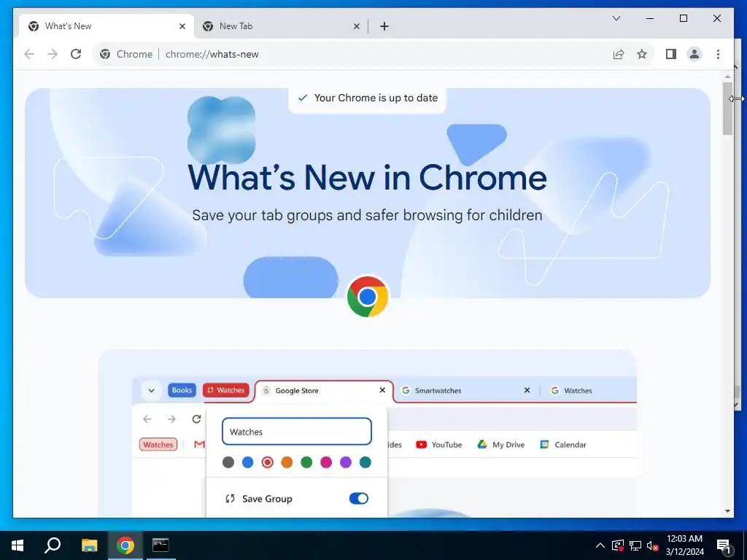This screenshot has width=747, height=560.
Task: Close the Smartwatches illustrated tab
Action: 527,390
